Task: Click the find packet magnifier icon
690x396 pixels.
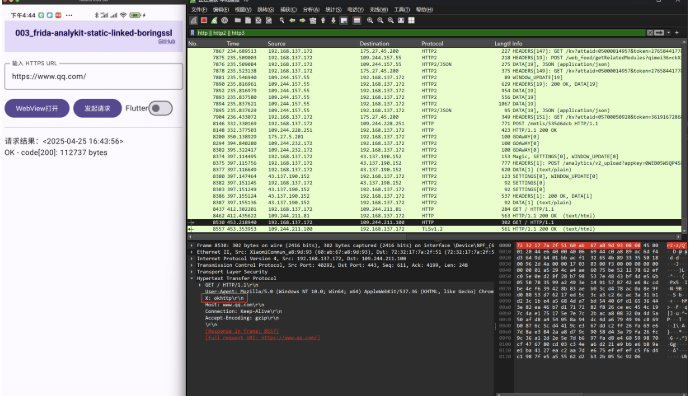Action: click(x=282, y=20)
